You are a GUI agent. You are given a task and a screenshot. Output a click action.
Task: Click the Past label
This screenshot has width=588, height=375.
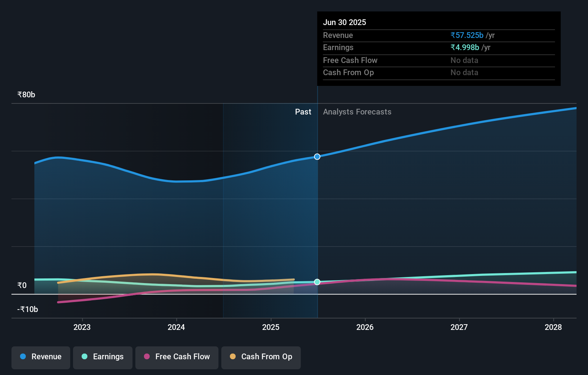[303, 112]
